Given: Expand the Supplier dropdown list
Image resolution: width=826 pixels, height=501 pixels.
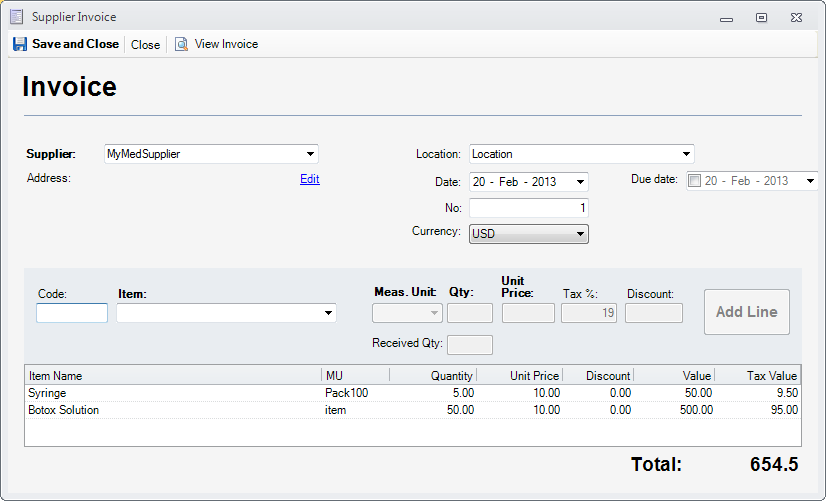Looking at the screenshot, I should pos(311,154).
